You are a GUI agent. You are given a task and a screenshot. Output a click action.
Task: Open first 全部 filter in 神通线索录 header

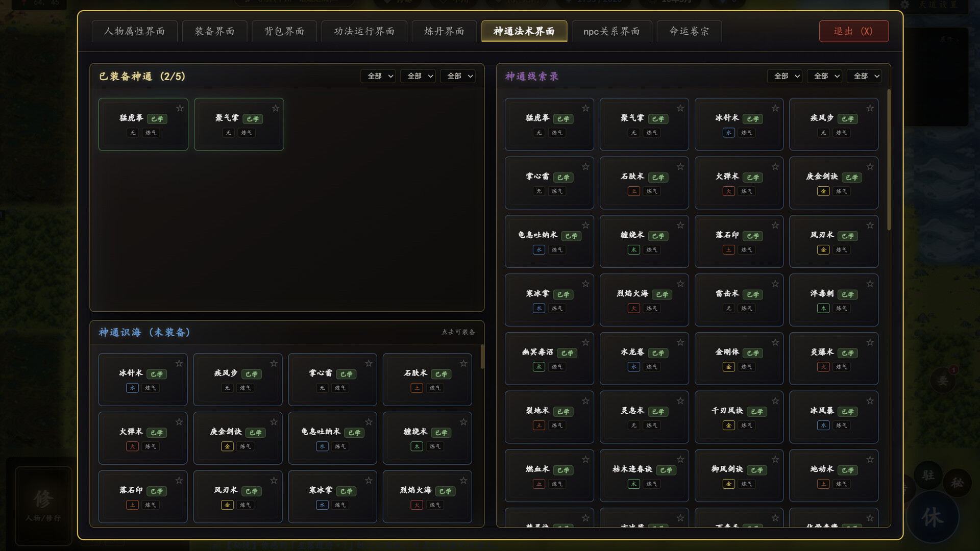785,76
